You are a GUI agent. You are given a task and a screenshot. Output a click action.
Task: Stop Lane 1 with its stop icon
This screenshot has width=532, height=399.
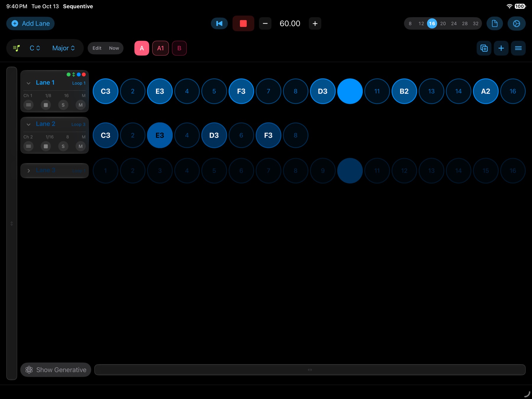pyautogui.click(x=46, y=105)
